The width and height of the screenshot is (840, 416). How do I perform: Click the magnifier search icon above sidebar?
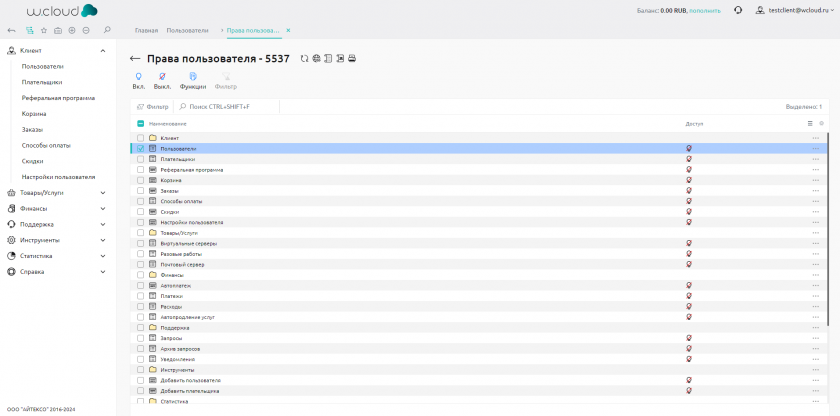click(x=107, y=31)
